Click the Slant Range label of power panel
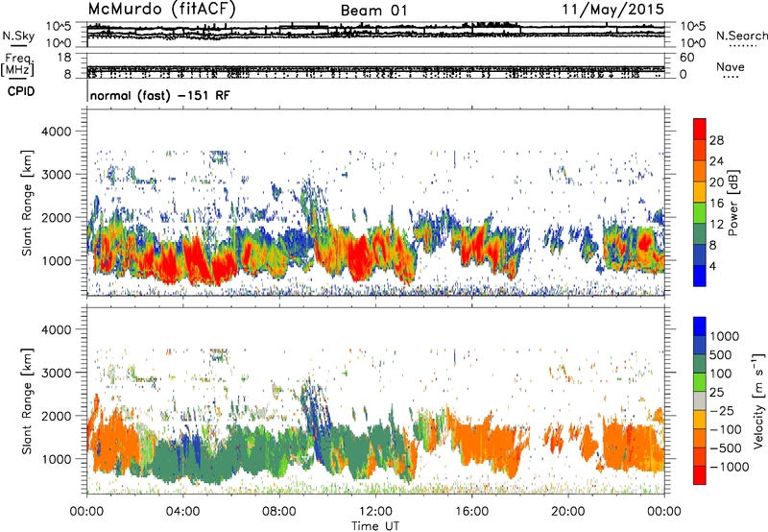768x532 pixels. (x=27, y=203)
